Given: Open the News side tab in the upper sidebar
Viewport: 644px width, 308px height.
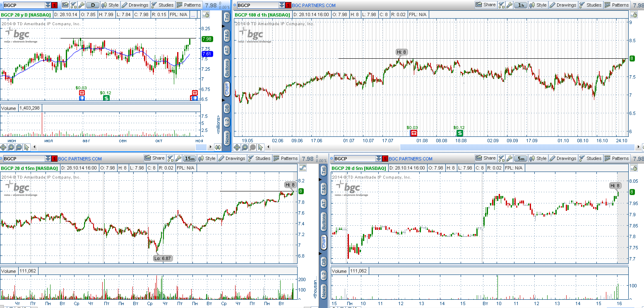Looking at the screenshot, I should click(x=227, y=138).
